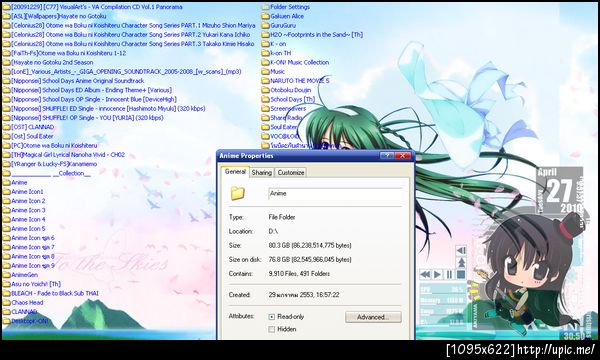600x360 pixels.
Task: Select the Asu no Yoichi! [Th] folder icon
Action: 7,284
